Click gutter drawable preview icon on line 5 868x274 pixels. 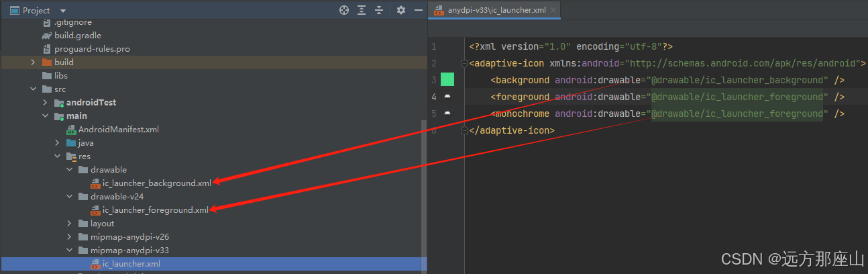click(447, 113)
